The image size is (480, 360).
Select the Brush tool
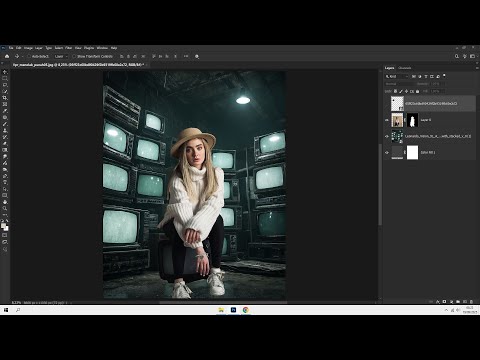[5, 124]
